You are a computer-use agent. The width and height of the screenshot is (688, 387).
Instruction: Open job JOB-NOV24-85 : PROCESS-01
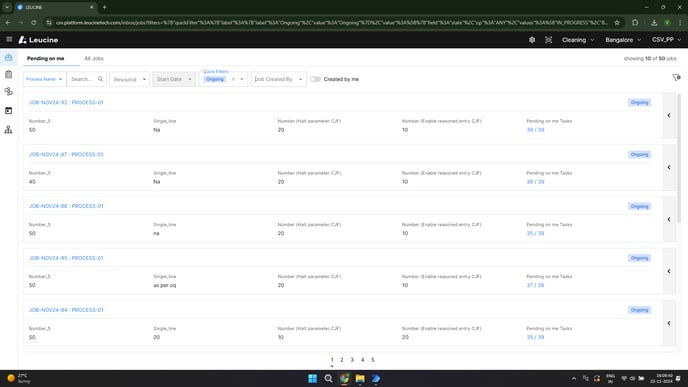(x=66, y=258)
